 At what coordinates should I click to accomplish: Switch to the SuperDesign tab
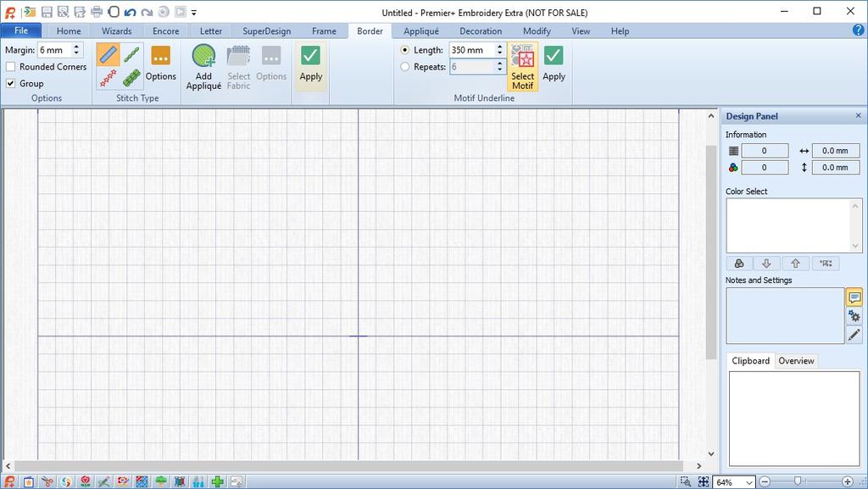point(267,31)
